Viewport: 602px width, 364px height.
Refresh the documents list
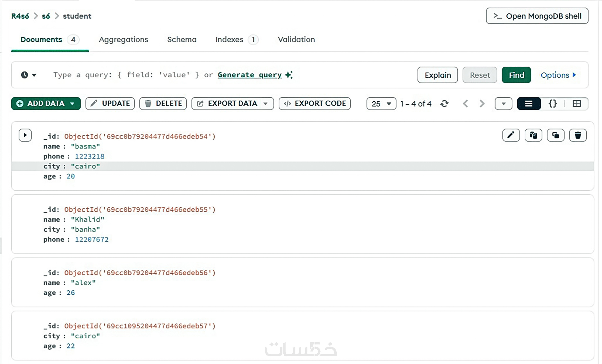444,104
